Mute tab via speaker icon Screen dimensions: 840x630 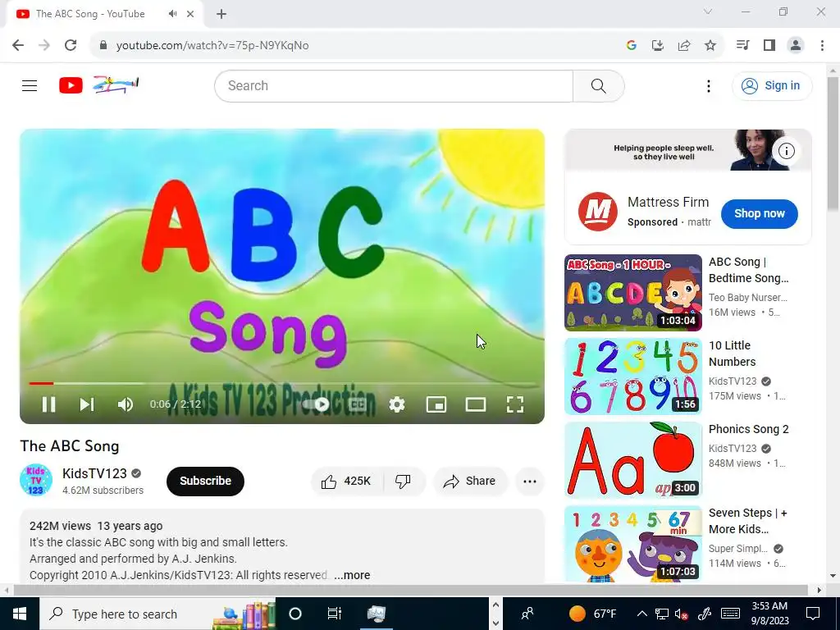(172, 14)
